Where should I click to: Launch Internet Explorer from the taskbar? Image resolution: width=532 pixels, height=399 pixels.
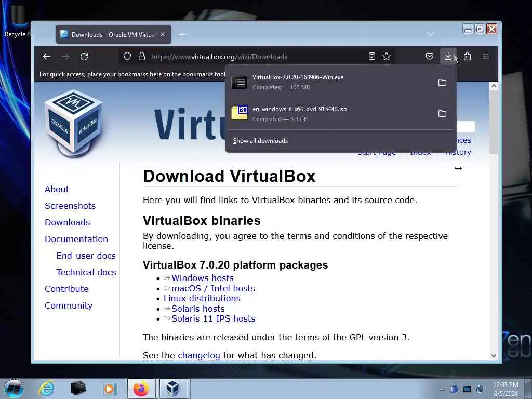click(46, 389)
